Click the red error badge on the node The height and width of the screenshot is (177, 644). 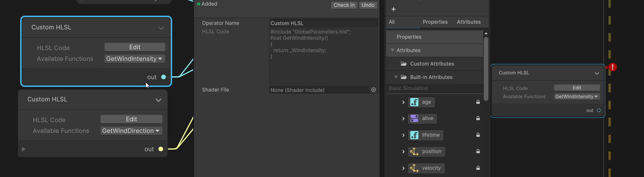[x=612, y=67]
